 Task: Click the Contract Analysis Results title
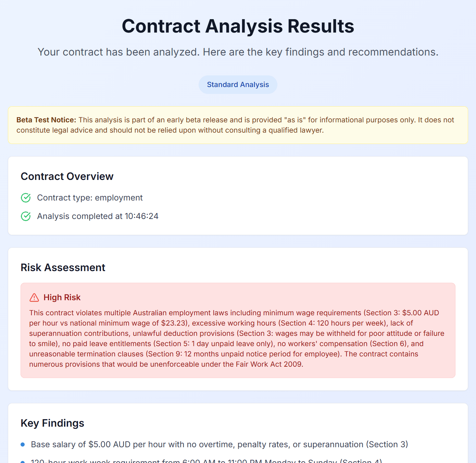(x=238, y=26)
